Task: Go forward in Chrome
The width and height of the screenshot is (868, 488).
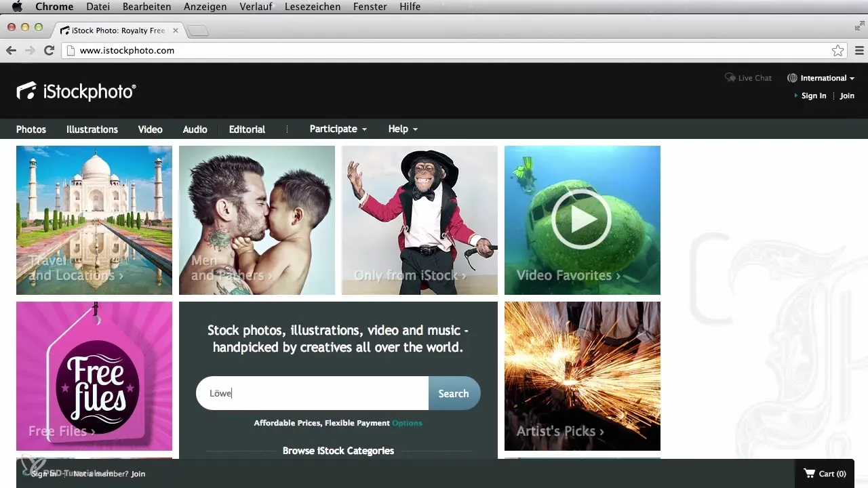Action: click(30, 51)
